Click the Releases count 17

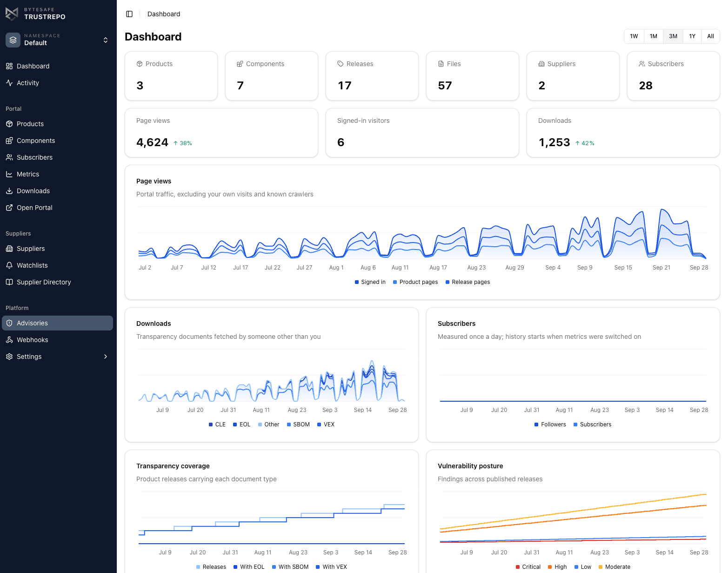345,86
